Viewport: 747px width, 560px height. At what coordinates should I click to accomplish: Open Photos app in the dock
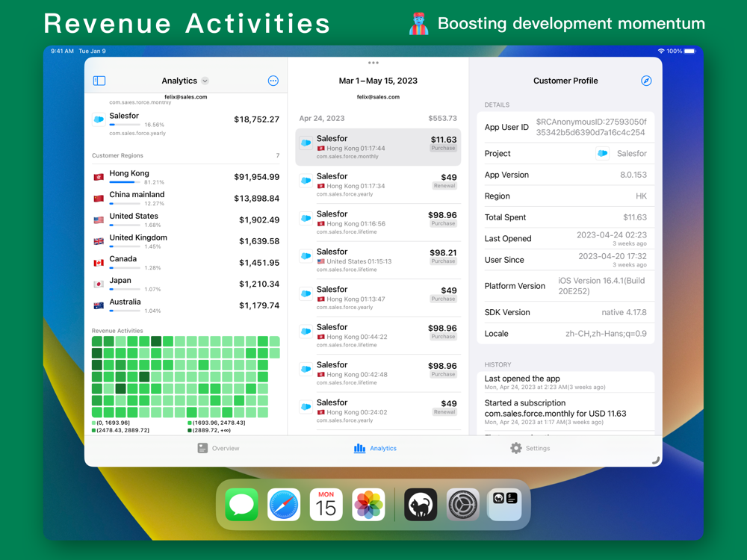(x=368, y=504)
